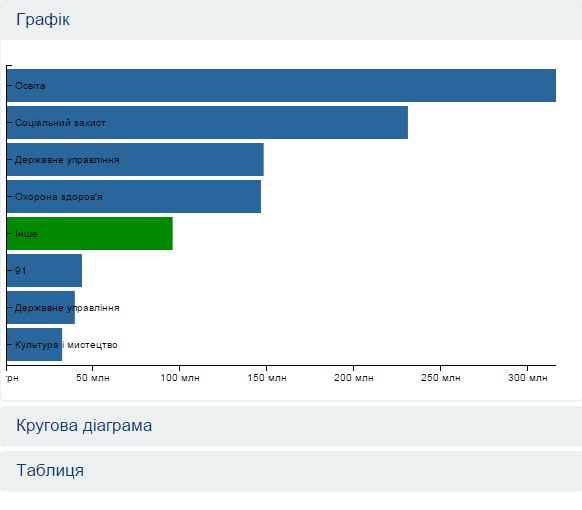This screenshot has width=582, height=510.
Task: Click the Соціальний захист bar
Action: (207, 122)
